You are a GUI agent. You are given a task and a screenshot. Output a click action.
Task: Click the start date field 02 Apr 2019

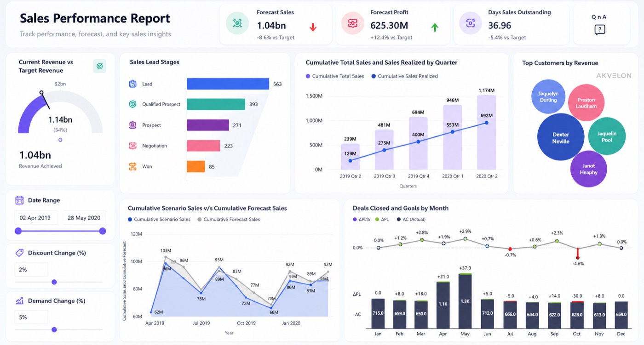(x=36, y=218)
